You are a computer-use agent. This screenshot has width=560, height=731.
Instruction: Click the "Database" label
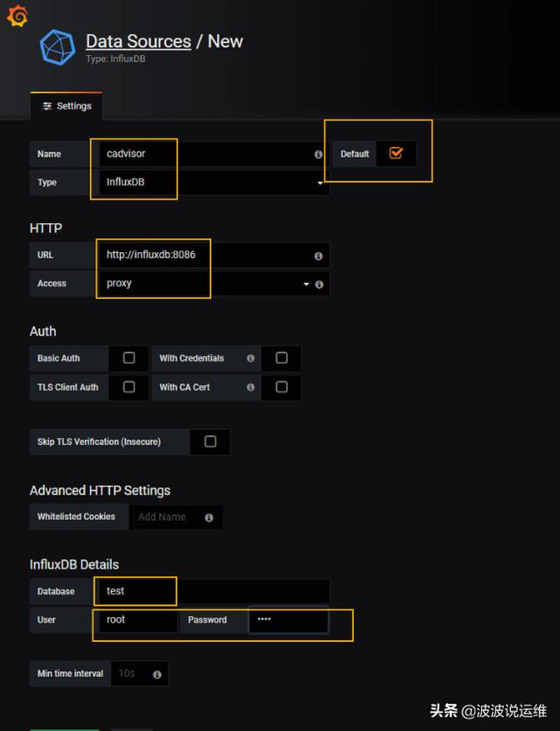pyautogui.click(x=56, y=591)
